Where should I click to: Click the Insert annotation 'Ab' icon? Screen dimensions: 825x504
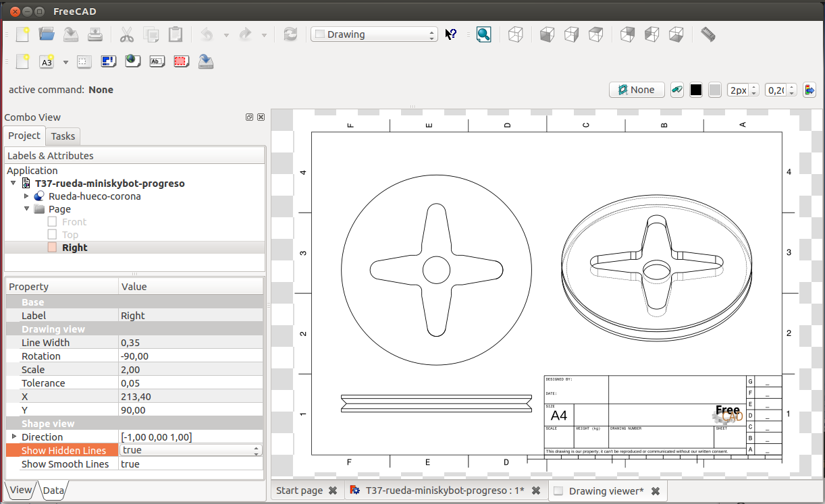[x=157, y=62]
